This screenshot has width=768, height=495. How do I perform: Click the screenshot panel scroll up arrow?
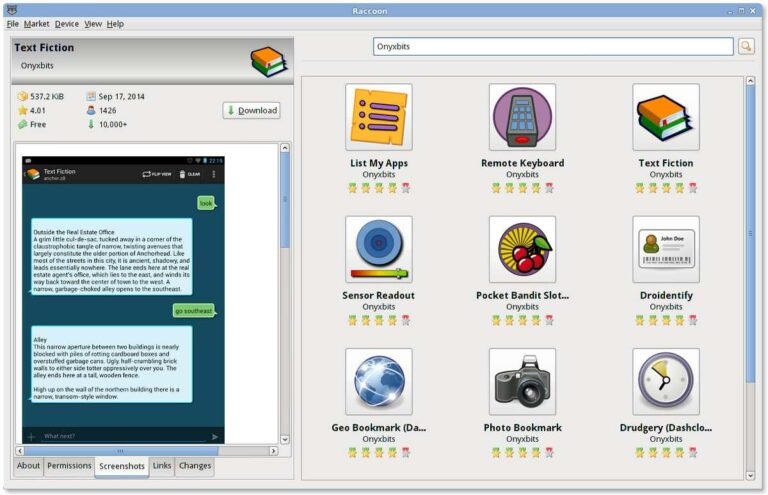pos(285,148)
